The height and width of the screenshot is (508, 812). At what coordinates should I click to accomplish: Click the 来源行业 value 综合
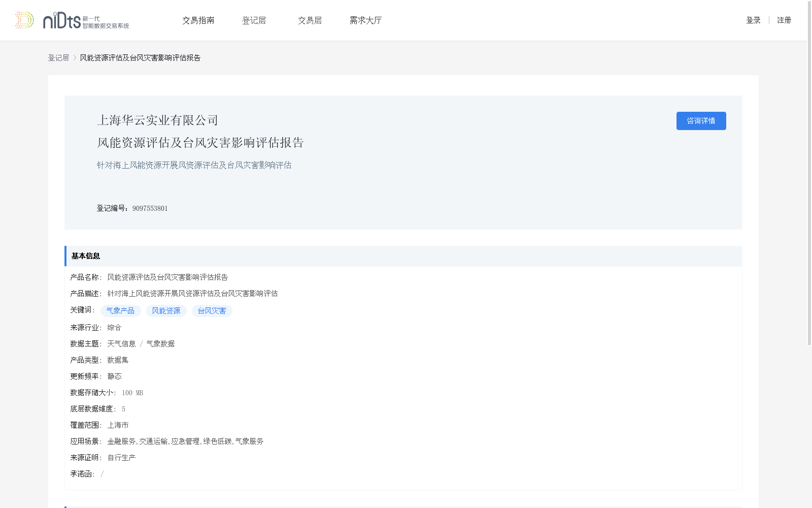tap(114, 328)
